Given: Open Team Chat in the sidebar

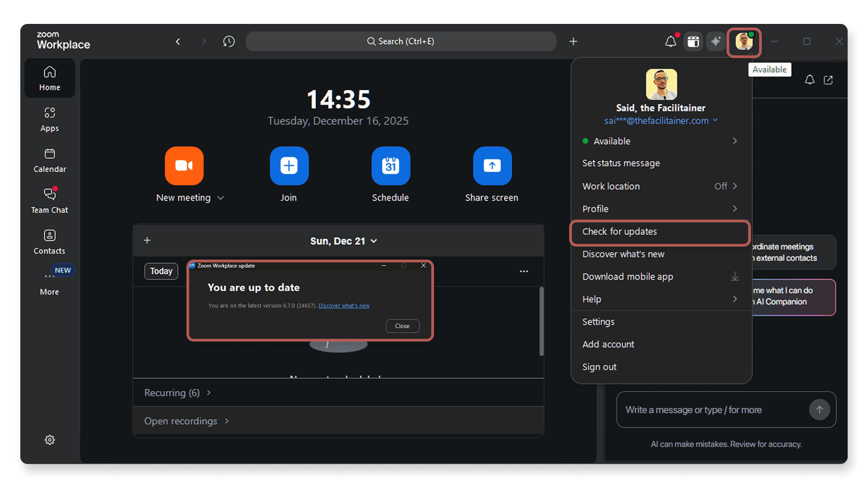Looking at the screenshot, I should pyautogui.click(x=50, y=200).
